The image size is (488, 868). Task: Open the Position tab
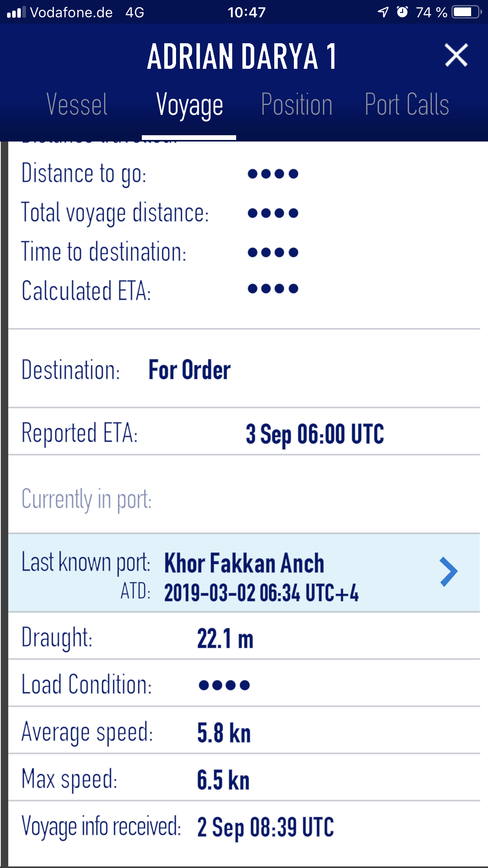click(x=297, y=105)
